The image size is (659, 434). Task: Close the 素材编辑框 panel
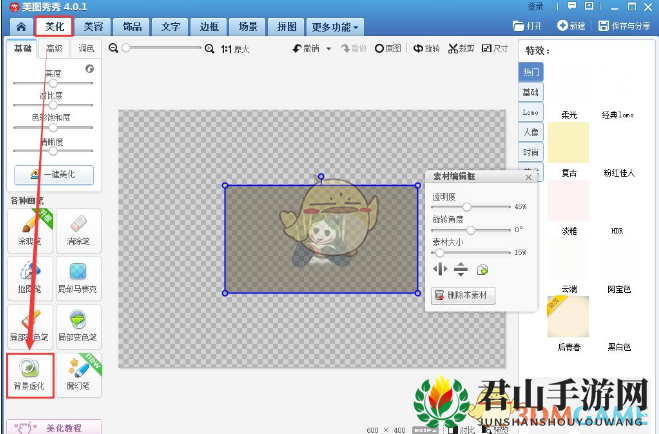pos(528,177)
